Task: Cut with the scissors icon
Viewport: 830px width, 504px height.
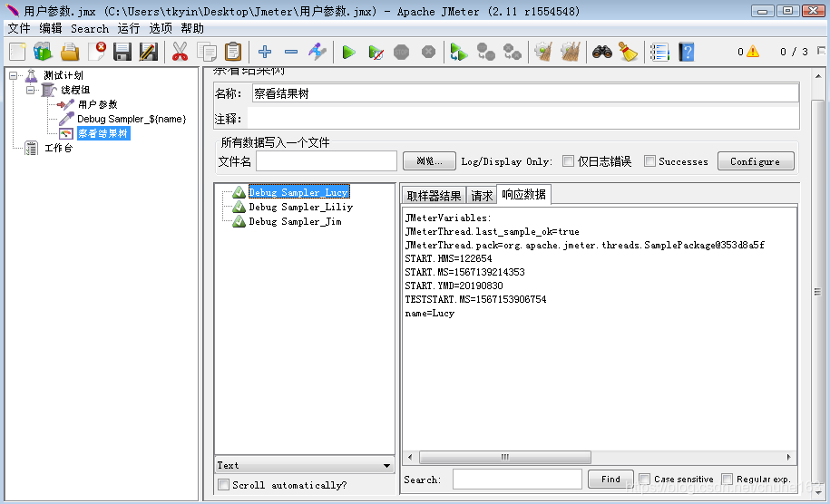Action: coord(180,52)
